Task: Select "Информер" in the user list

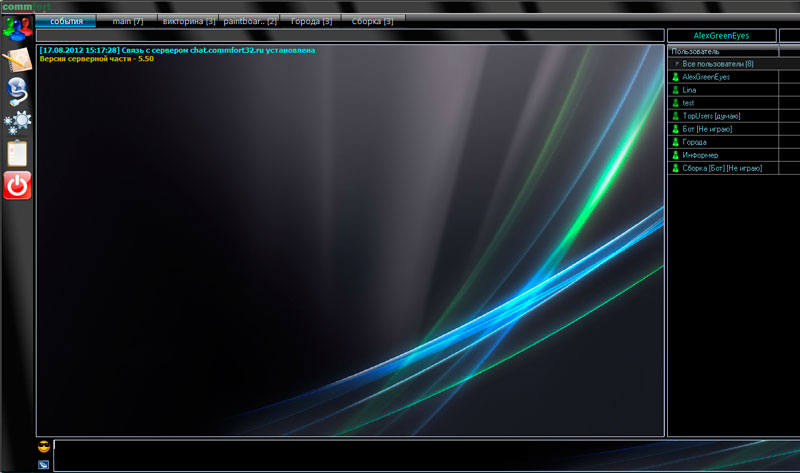Action: (700, 155)
